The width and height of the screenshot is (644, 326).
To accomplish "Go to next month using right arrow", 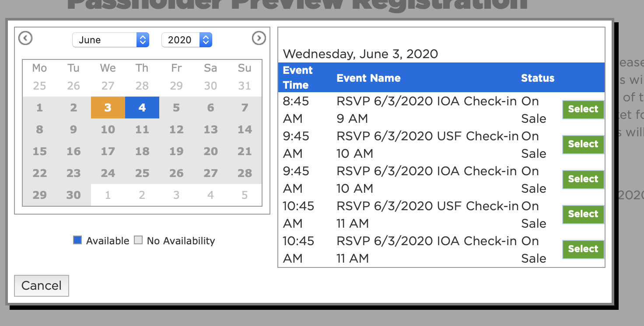I will 259,38.
